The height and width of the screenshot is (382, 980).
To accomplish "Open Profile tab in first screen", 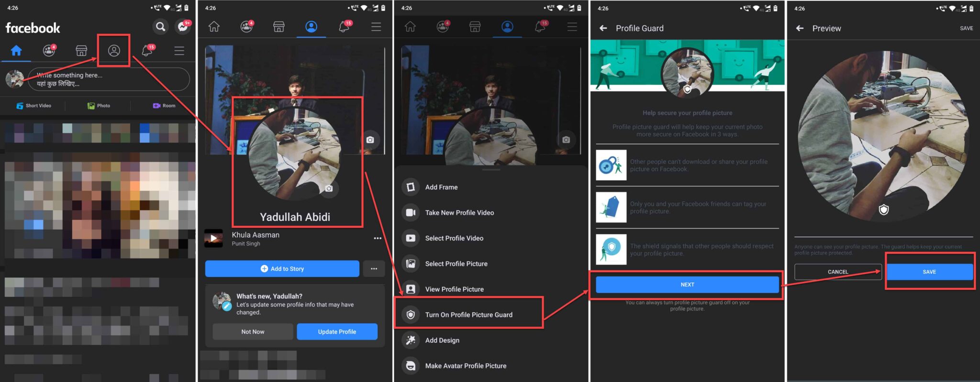I will coord(114,50).
